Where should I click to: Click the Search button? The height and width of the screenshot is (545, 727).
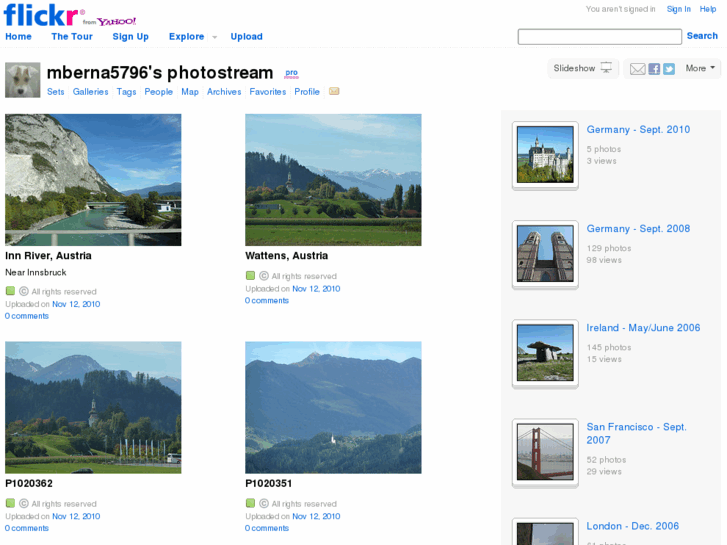click(x=702, y=36)
